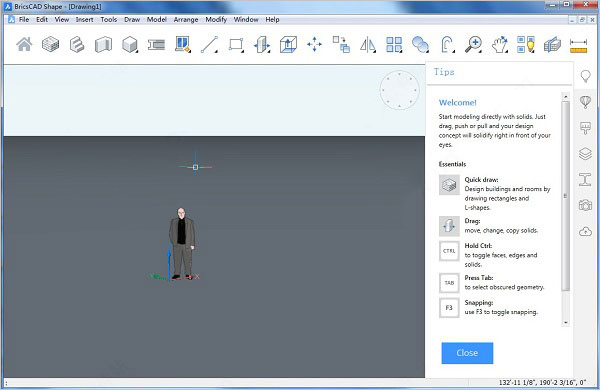The height and width of the screenshot is (390, 600).
Task: Select the Copy tool
Action: (x=341, y=44)
